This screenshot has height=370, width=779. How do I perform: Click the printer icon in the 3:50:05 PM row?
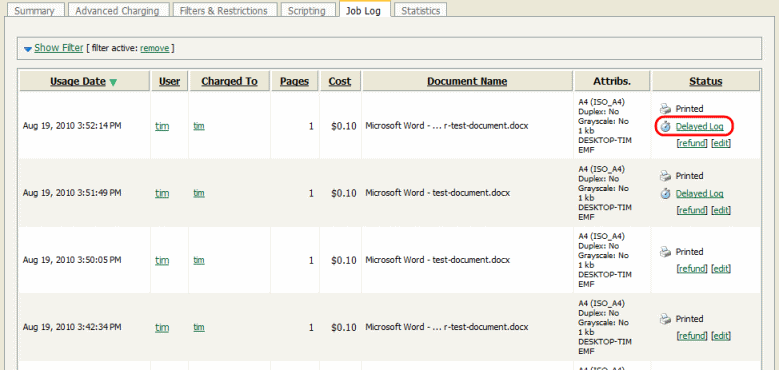pyautogui.click(x=665, y=252)
